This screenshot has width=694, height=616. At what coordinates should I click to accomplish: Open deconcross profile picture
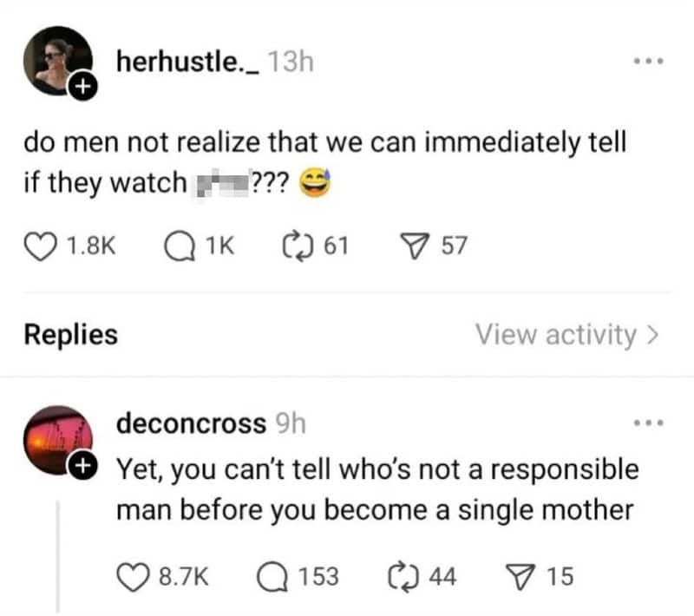click(57, 440)
